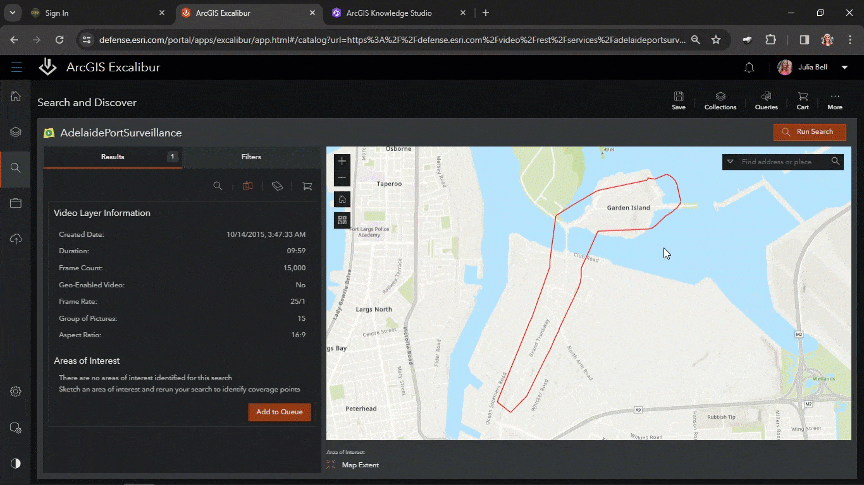Image resolution: width=864 pixels, height=485 pixels.
Task: Click Save in the top toolbar
Action: tap(678, 101)
